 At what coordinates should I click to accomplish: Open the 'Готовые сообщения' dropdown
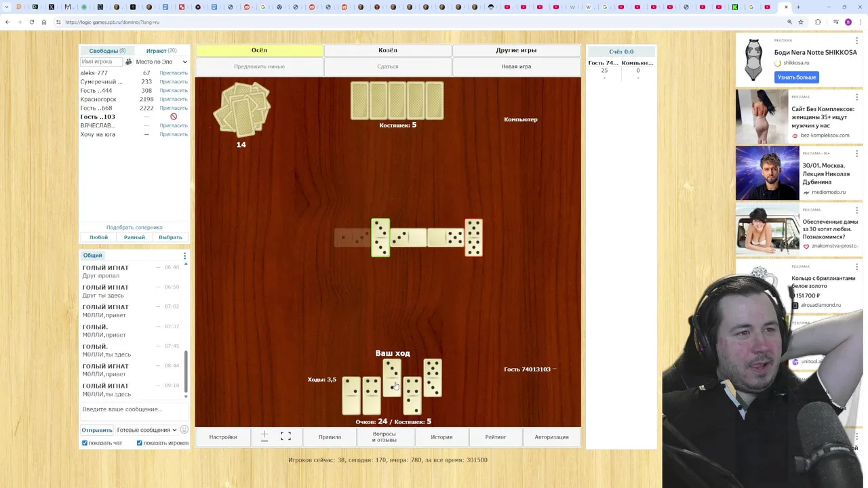[146, 430]
